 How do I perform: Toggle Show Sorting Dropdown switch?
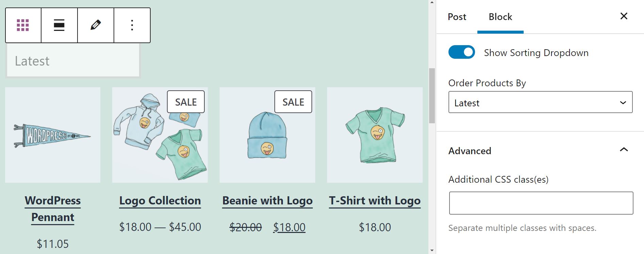pos(461,52)
